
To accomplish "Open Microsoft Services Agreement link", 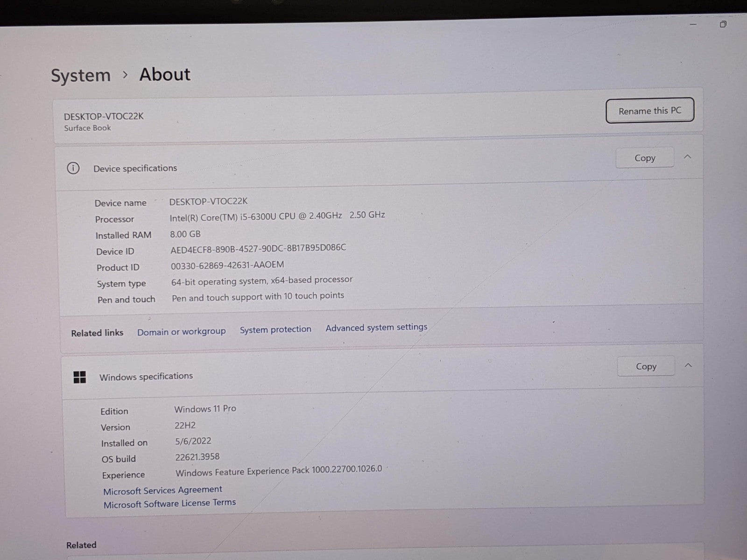I will (x=162, y=490).
